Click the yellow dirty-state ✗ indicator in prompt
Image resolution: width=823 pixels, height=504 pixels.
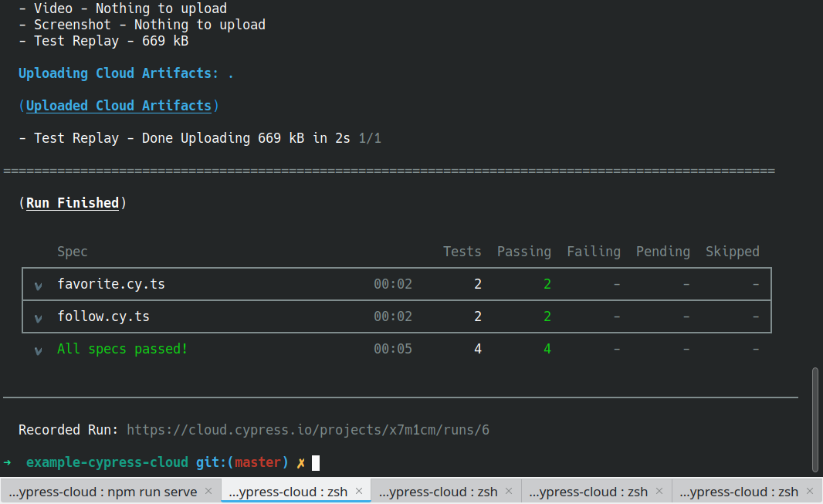[301, 463]
